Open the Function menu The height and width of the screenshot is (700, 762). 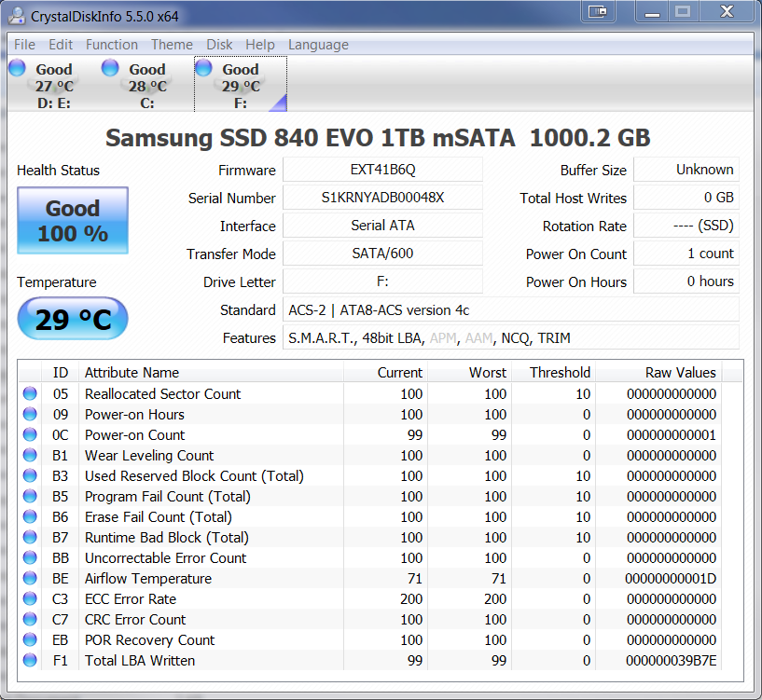[111, 45]
